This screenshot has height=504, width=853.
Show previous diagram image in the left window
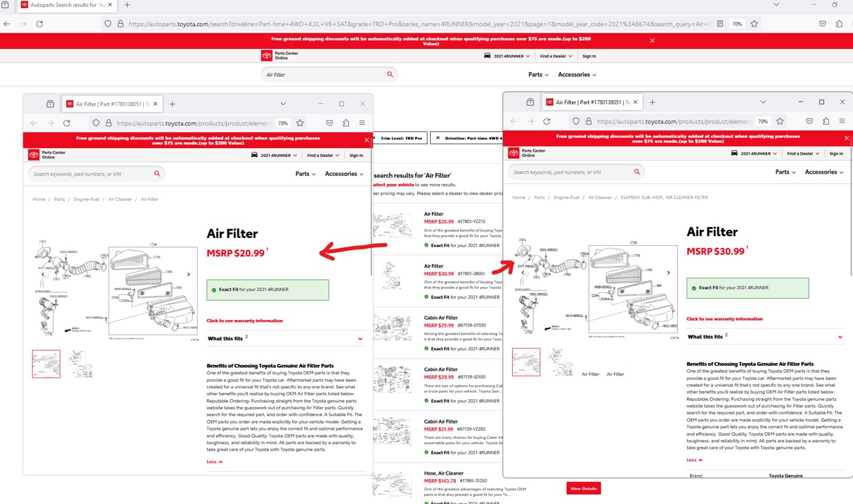click(43, 275)
